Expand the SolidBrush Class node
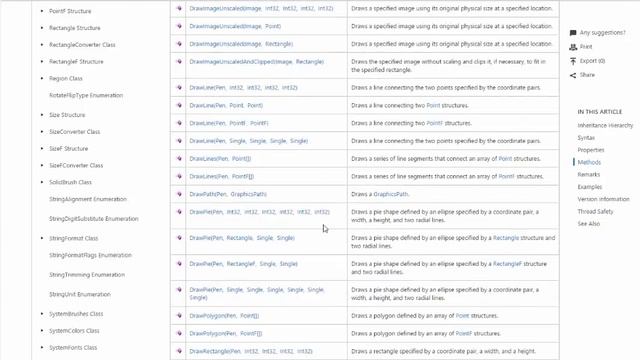Screen dimensions: 640x360 42,182
